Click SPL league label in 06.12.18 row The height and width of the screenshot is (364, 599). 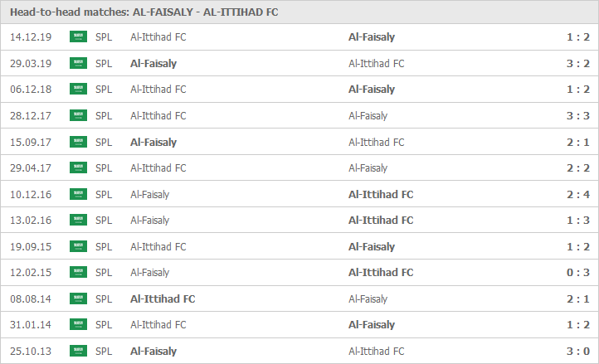tap(104, 90)
